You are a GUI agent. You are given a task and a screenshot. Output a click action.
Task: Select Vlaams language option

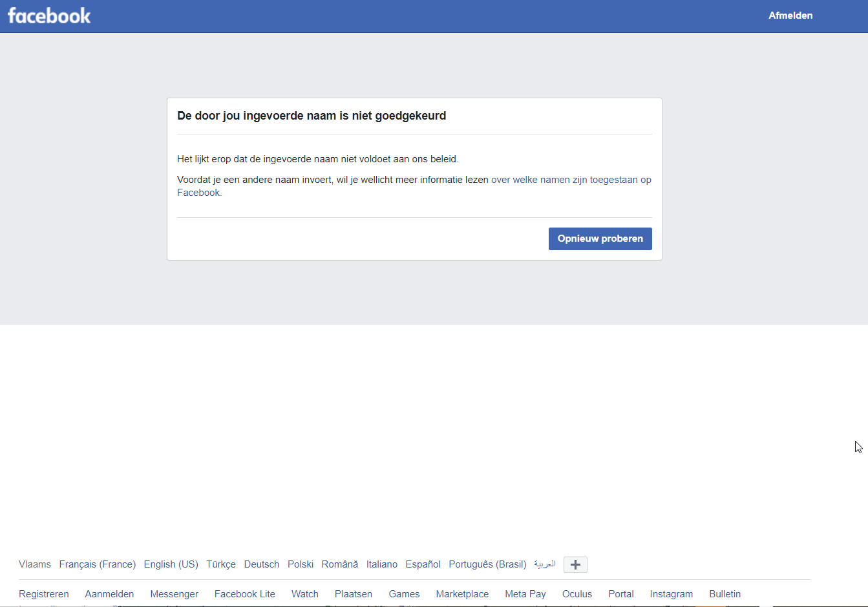[35, 564]
